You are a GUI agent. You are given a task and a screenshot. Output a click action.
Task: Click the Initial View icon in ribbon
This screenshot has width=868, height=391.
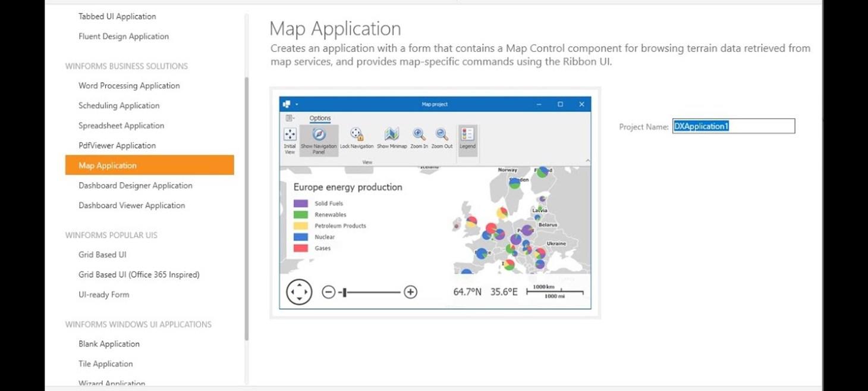290,135
